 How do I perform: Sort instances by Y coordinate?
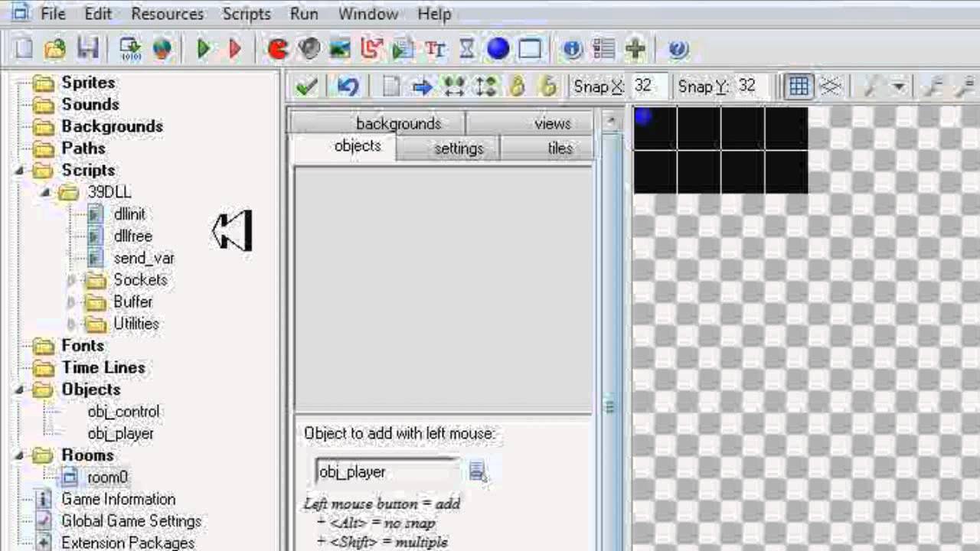pyautogui.click(x=485, y=86)
